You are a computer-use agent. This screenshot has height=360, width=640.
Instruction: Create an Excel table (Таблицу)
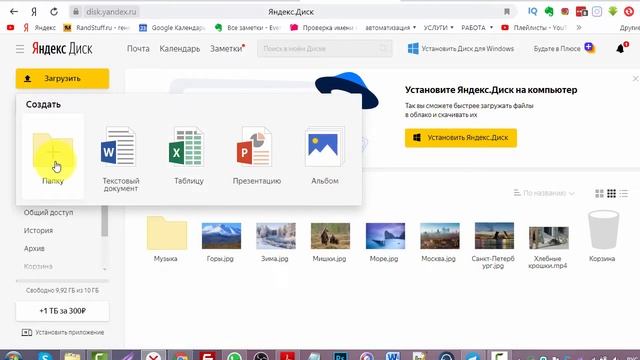click(188, 156)
